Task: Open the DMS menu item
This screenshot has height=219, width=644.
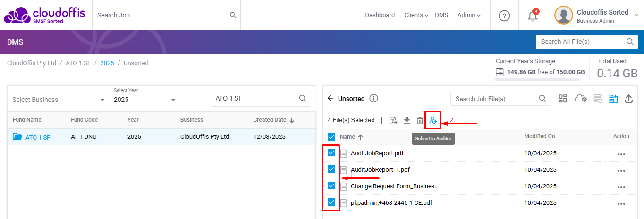Action: [x=441, y=15]
